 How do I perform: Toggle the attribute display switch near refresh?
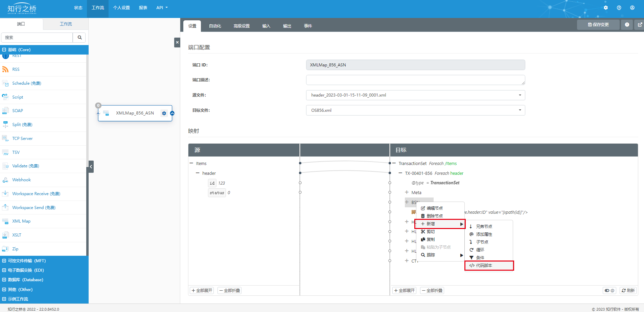click(609, 291)
